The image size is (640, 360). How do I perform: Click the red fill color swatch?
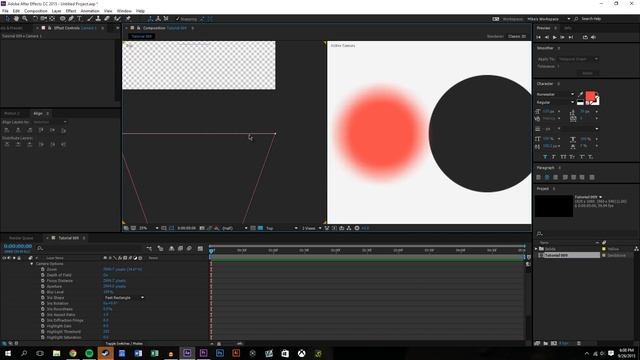(590, 96)
